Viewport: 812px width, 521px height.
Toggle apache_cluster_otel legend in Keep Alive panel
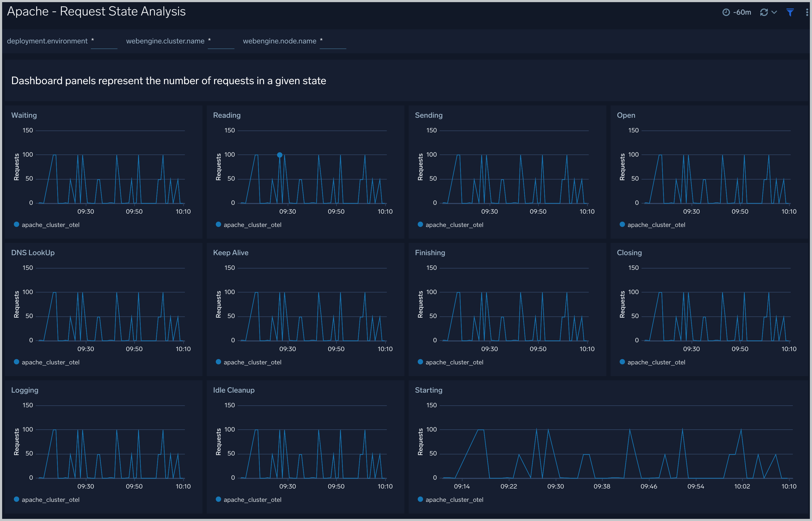click(249, 362)
